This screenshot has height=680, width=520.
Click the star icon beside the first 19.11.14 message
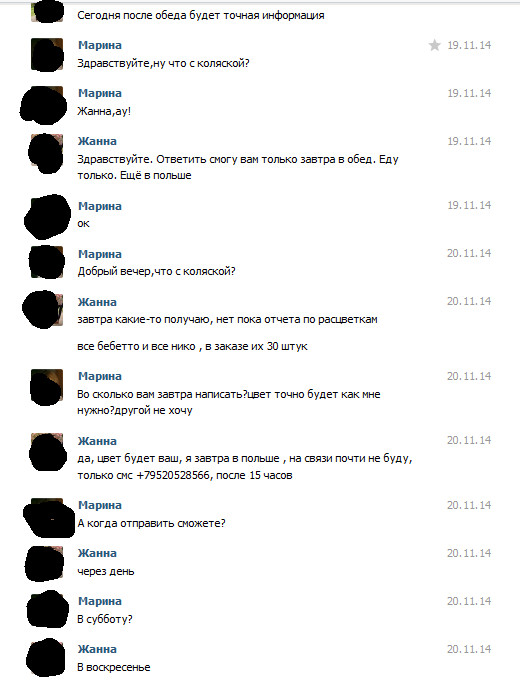tap(434, 45)
